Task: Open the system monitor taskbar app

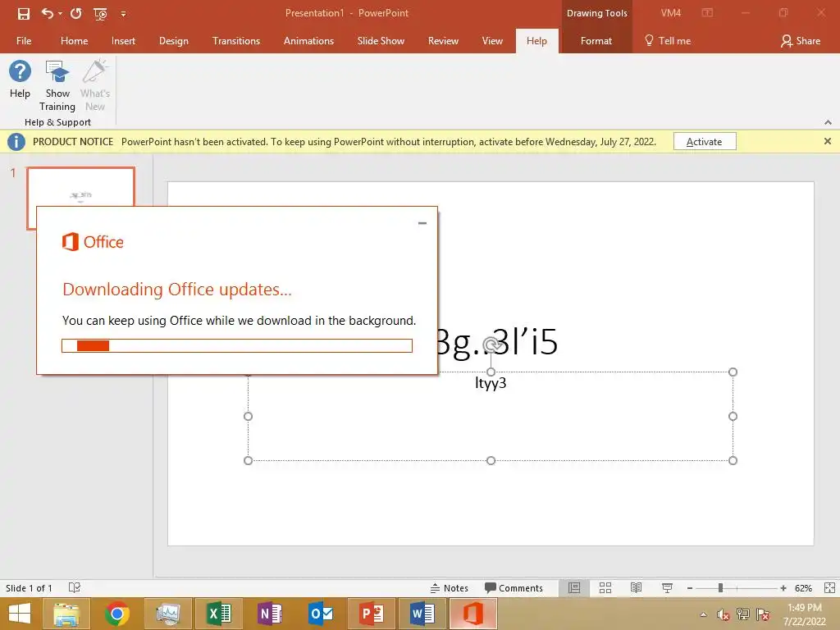Action: [x=168, y=614]
